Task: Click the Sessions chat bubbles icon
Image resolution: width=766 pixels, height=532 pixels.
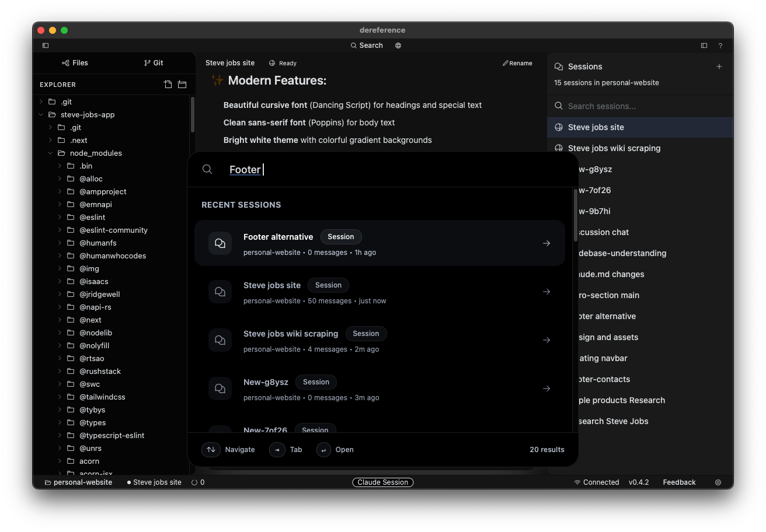Action: coord(559,66)
